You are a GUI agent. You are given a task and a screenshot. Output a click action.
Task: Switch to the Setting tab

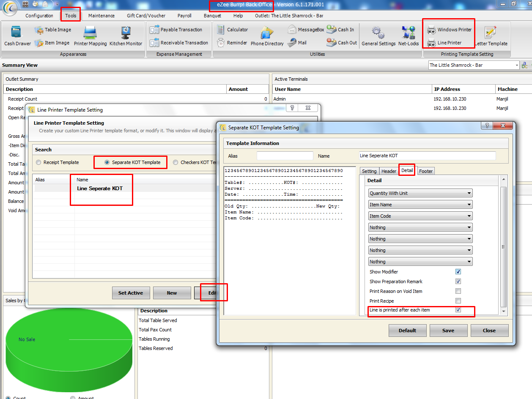pos(369,171)
